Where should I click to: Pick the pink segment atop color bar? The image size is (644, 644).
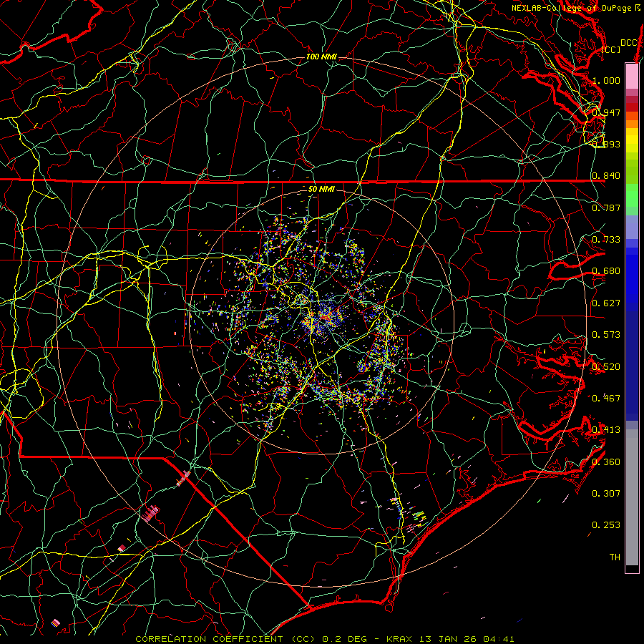[x=632, y=76]
